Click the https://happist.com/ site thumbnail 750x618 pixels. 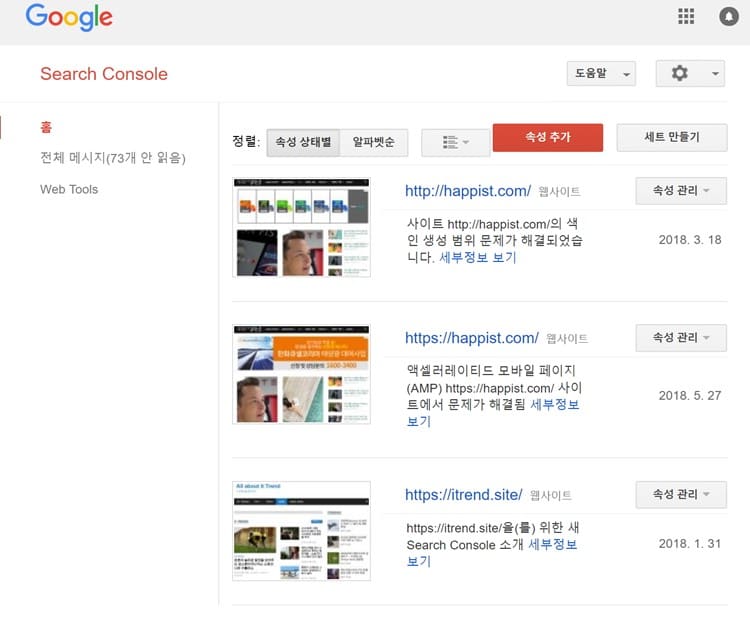tap(301, 374)
